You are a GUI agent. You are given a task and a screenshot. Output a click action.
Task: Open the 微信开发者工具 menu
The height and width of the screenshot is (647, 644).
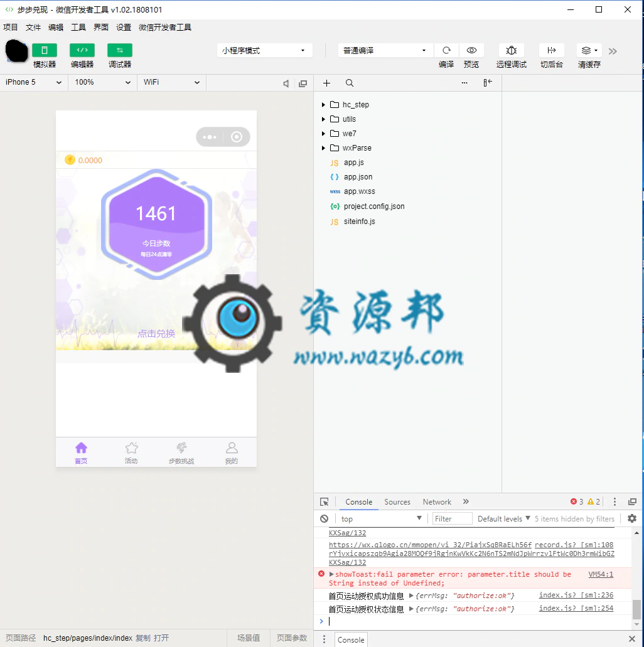click(x=165, y=27)
